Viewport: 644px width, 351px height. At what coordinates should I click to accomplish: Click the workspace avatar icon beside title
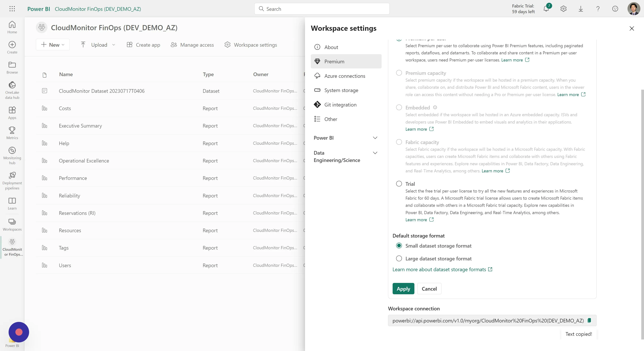point(42,27)
